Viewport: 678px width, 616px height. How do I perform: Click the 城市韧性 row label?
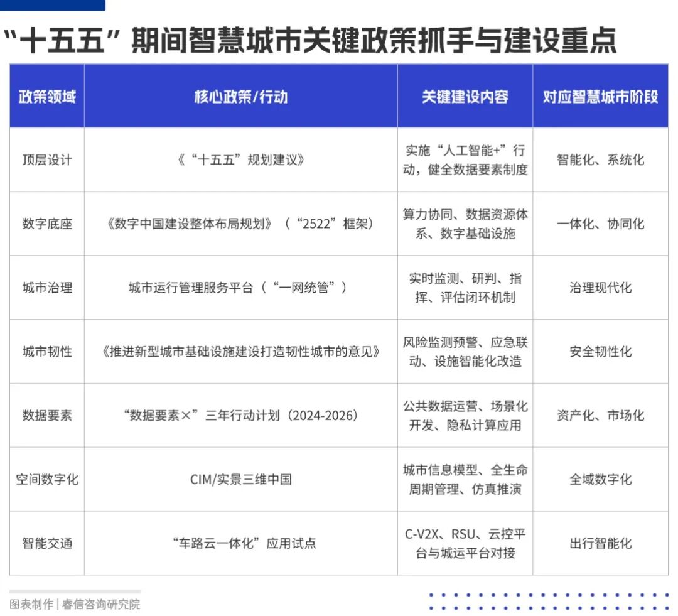coord(47,352)
